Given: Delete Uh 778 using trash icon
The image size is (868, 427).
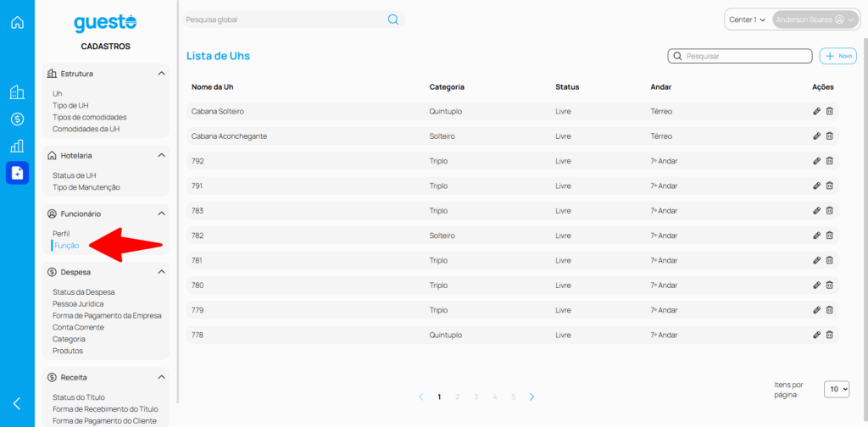Looking at the screenshot, I should click(830, 335).
